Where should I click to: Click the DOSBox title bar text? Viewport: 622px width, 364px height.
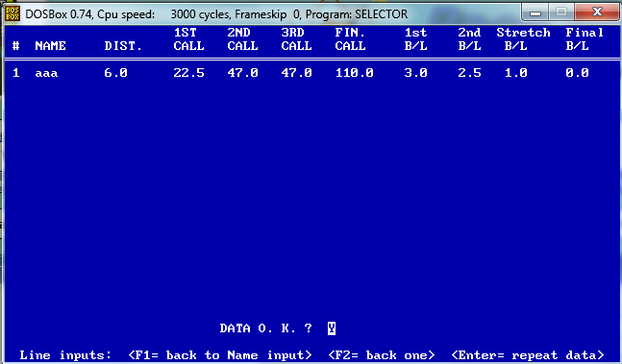tap(216, 14)
